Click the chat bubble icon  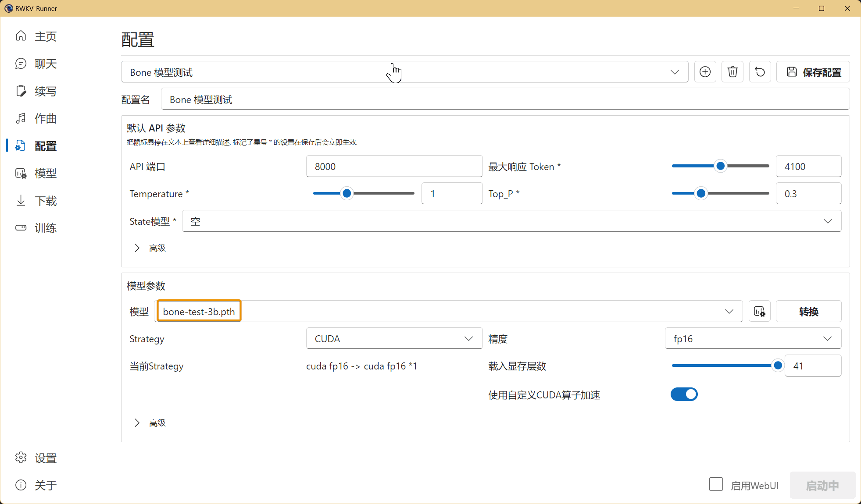[21, 64]
